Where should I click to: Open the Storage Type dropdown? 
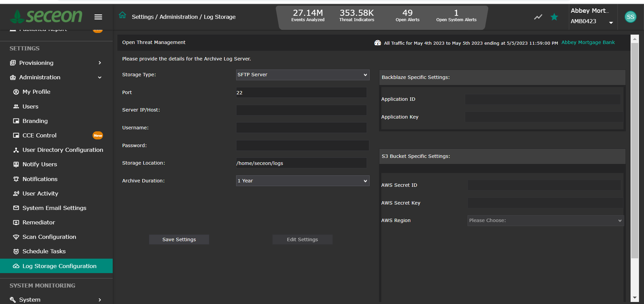click(x=302, y=75)
